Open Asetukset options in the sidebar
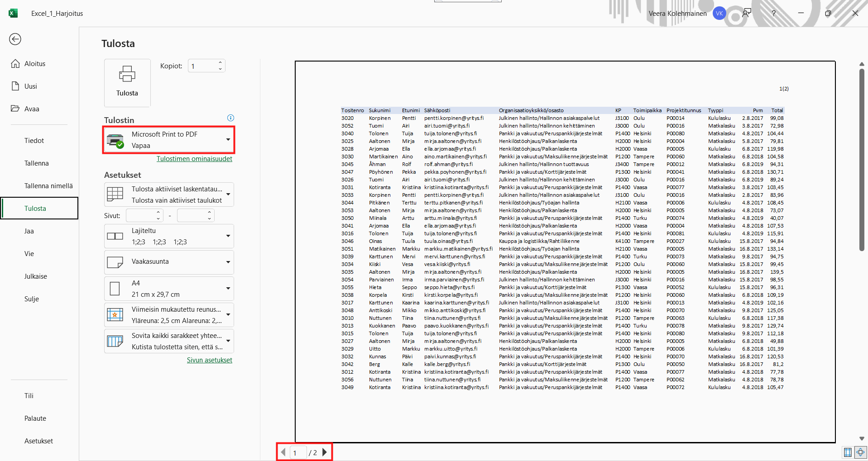Image resolution: width=868 pixels, height=461 pixels. [38, 441]
